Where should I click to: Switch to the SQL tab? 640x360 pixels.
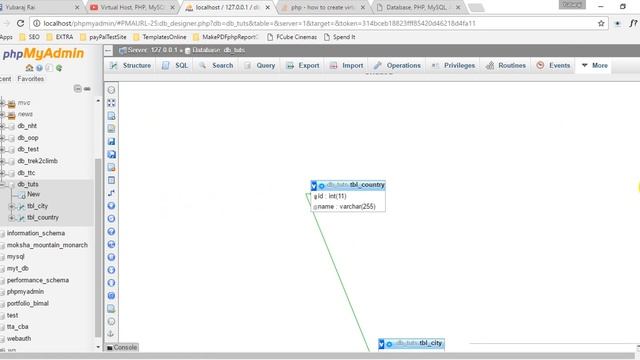pyautogui.click(x=176, y=65)
